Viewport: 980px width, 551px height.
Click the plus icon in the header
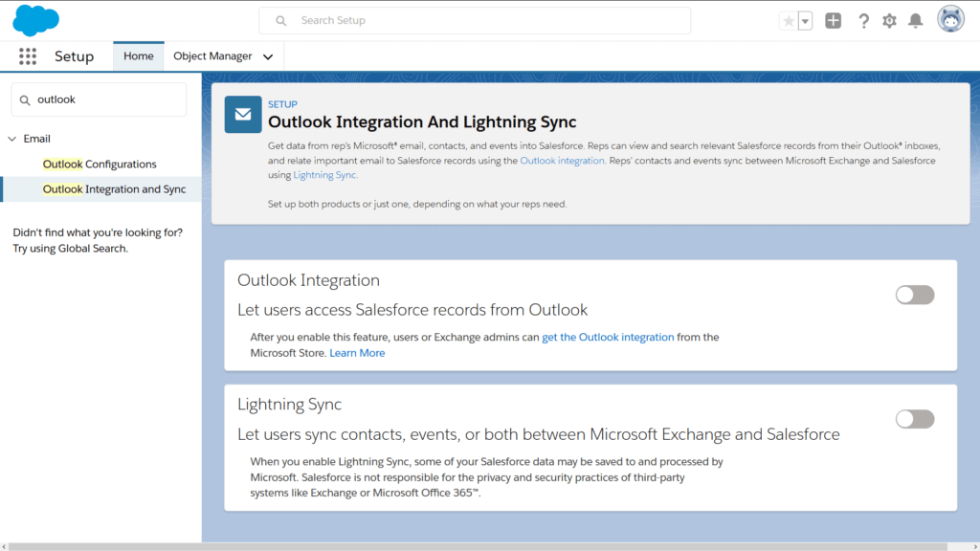click(833, 20)
